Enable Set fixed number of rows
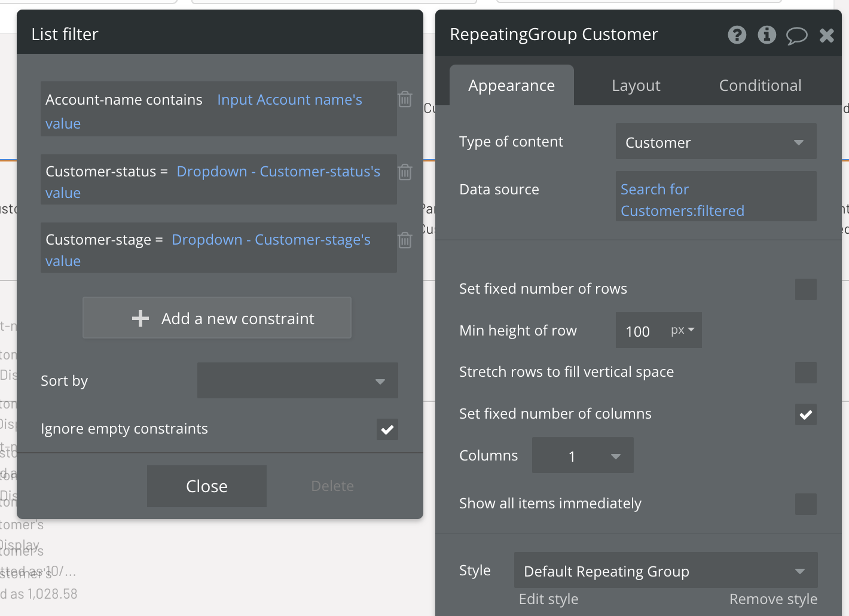The width and height of the screenshot is (849, 616). [x=805, y=289]
